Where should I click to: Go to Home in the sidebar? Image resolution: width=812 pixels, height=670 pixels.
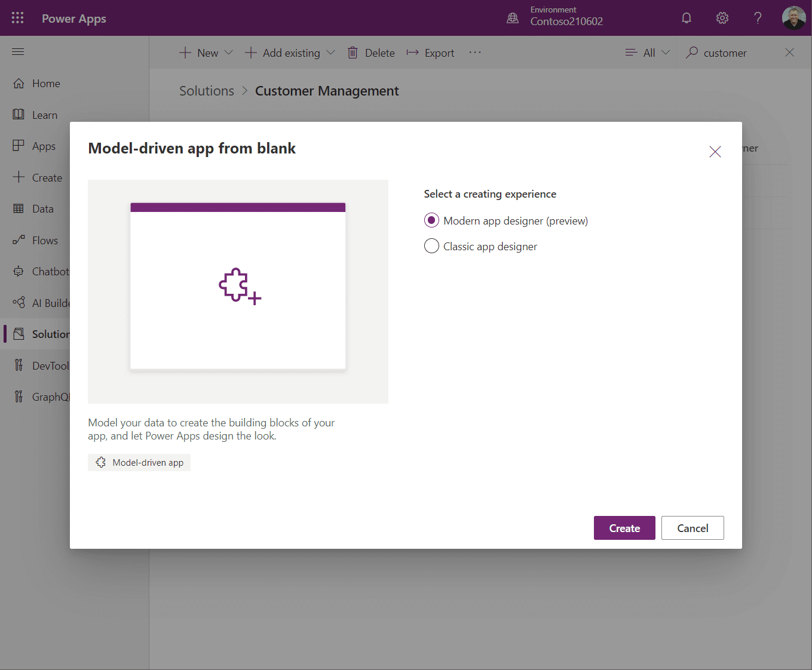click(x=46, y=84)
